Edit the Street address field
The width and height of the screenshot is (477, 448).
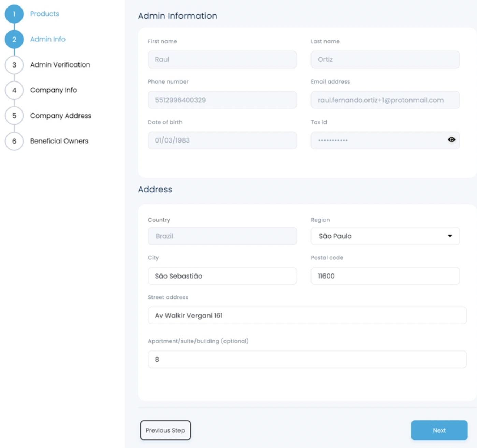pos(307,315)
